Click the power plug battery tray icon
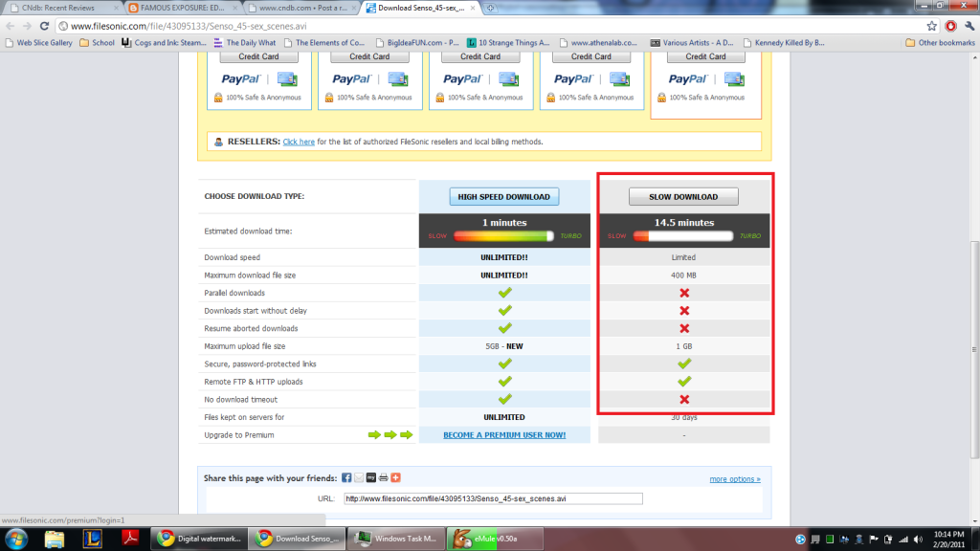This screenshot has width=980, height=551. [888, 540]
